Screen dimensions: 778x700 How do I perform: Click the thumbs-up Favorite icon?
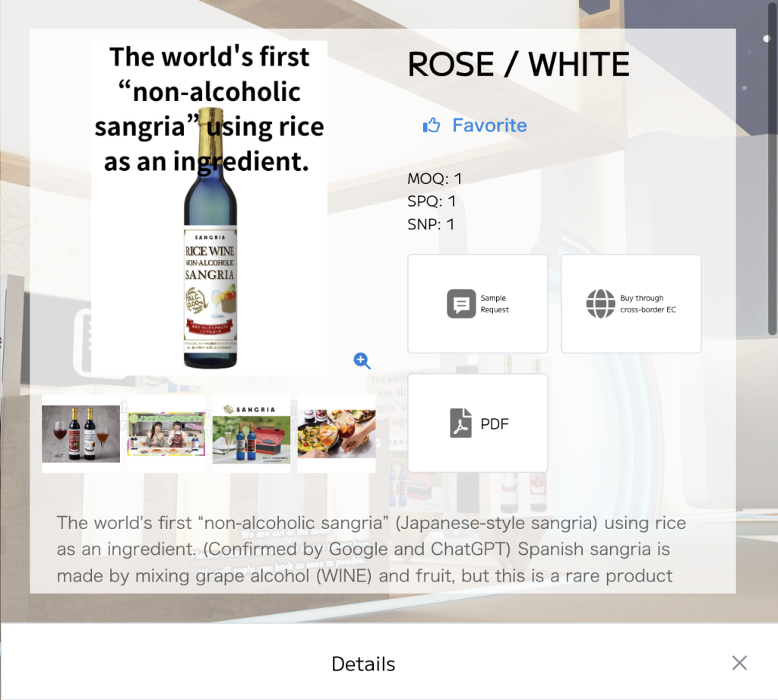[432, 125]
